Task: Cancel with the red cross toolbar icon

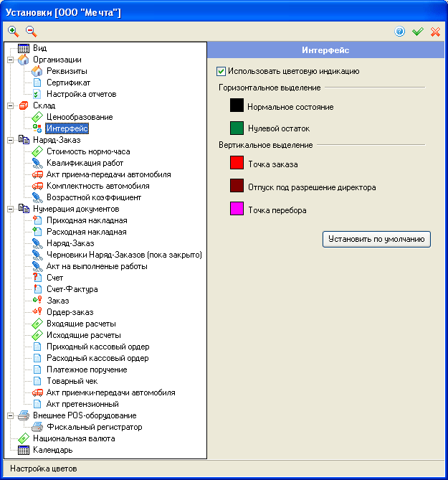Action: (435, 32)
